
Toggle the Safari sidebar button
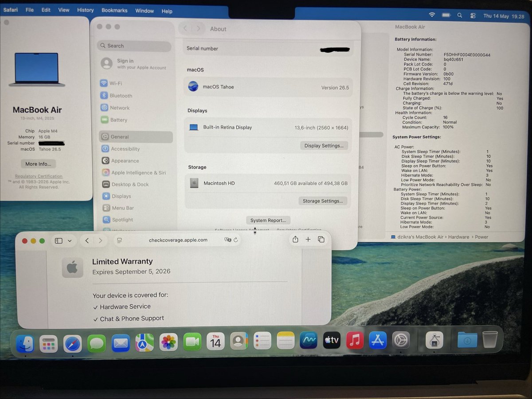click(x=59, y=241)
